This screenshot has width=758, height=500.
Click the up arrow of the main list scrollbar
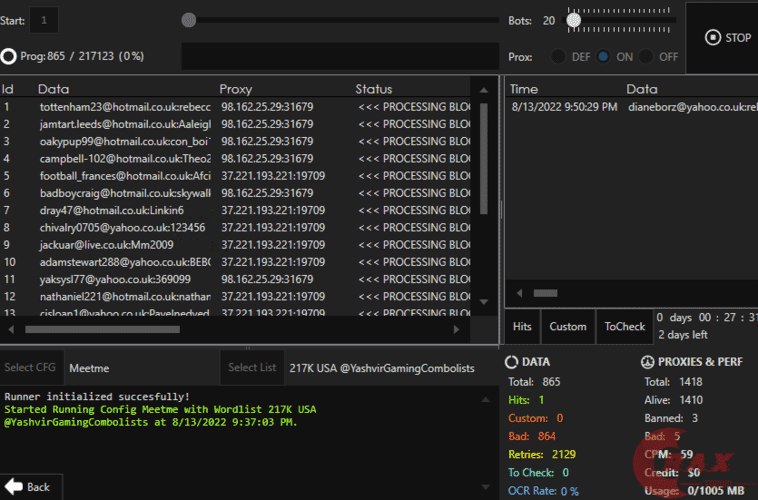tap(485, 89)
